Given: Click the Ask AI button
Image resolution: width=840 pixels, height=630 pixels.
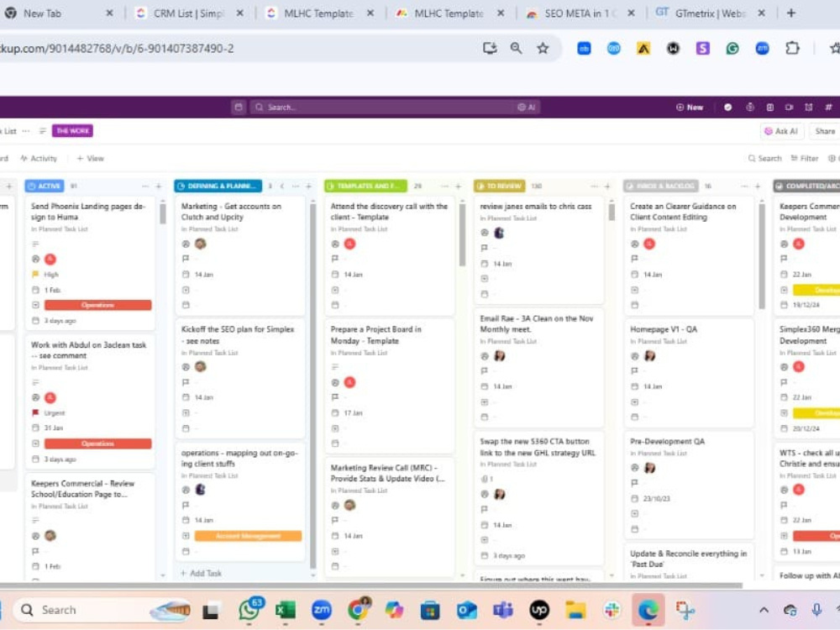Looking at the screenshot, I should click(781, 131).
